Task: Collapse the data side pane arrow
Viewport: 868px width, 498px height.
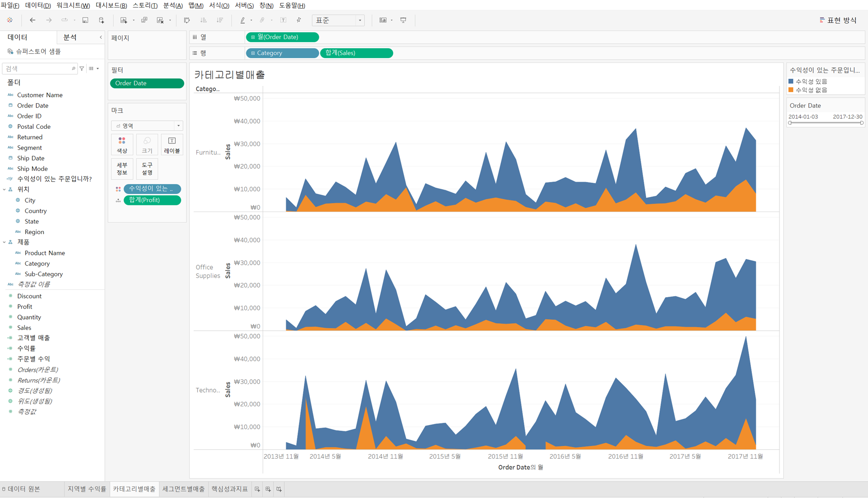Action: coord(101,37)
